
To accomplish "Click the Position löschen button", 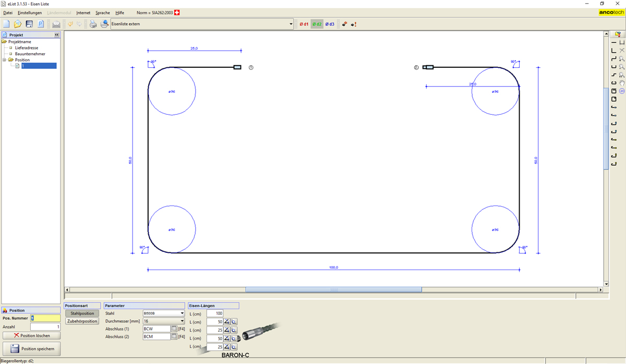I will [32, 335].
